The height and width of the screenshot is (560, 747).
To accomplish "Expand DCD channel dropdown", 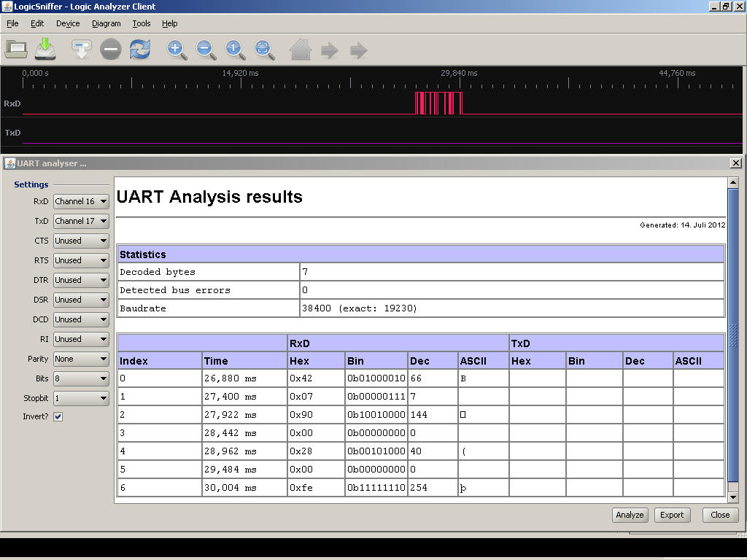I will coord(81,319).
